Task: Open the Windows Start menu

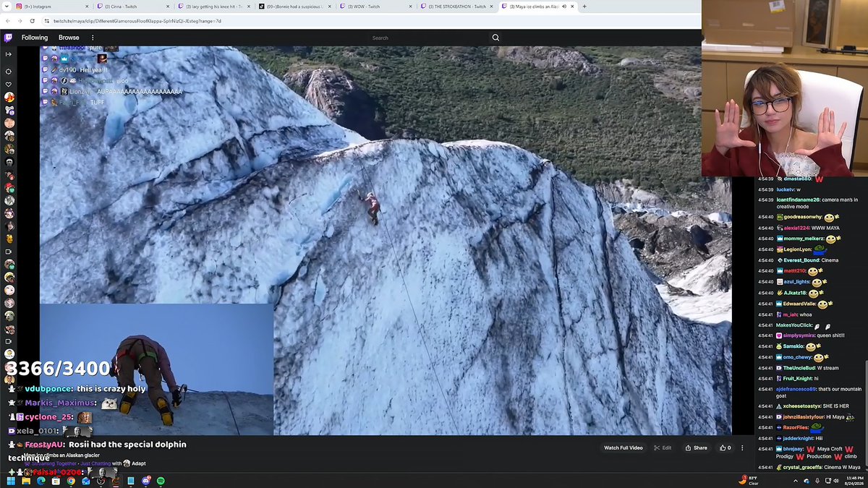Action: click(x=11, y=481)
